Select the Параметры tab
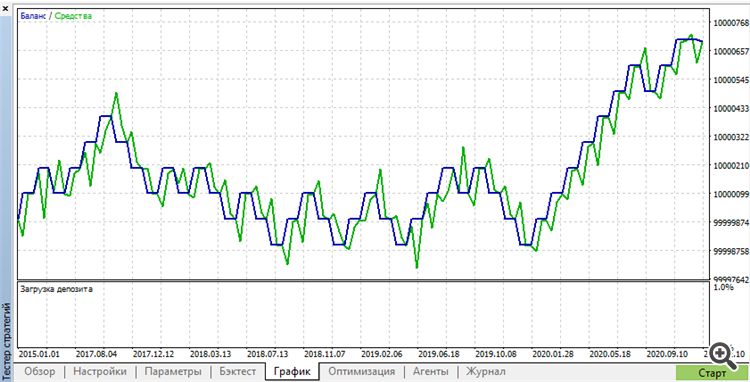 click(x=173, y=371)
